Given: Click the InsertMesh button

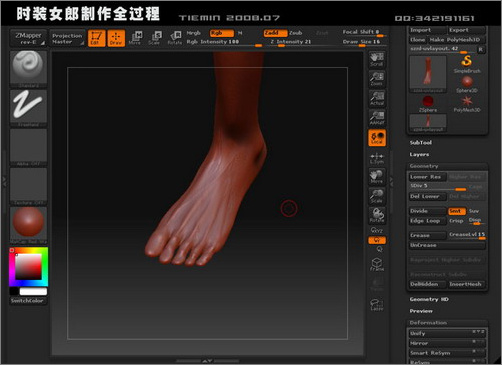Looking at the screenshot, I should pyautogui.click(x=466, y=284).
